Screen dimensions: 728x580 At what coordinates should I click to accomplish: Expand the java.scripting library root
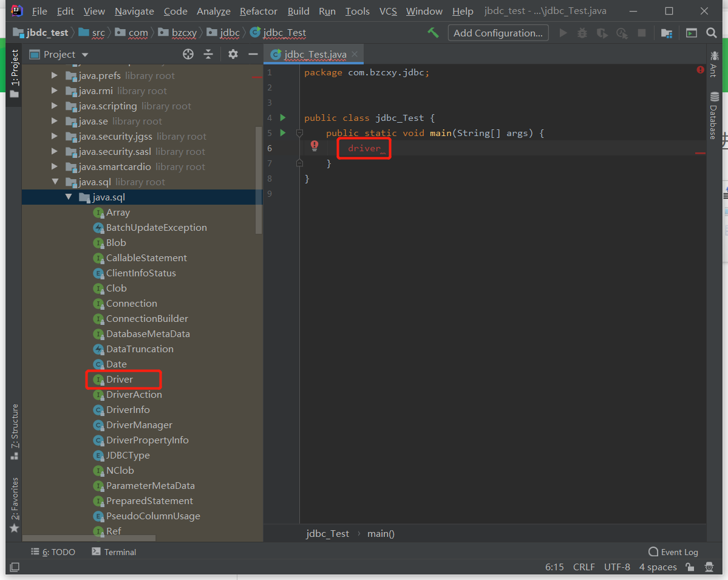click(x=55, y=106)
